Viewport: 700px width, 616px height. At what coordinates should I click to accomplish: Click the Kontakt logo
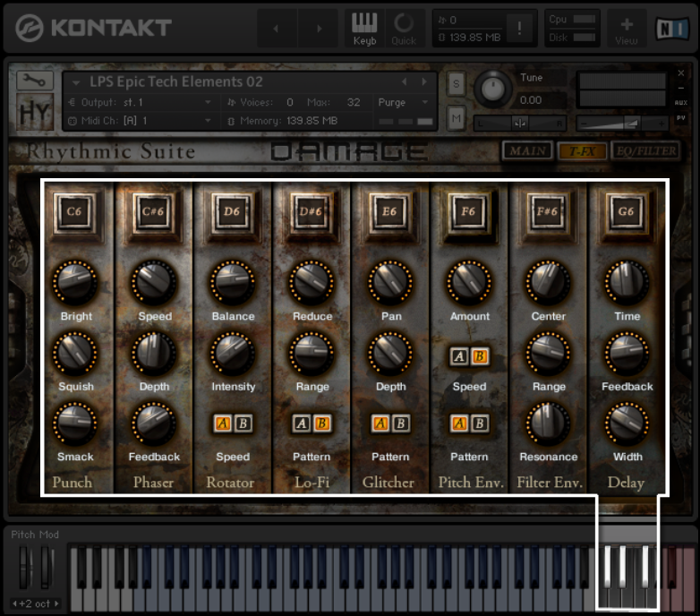[93, 28]
